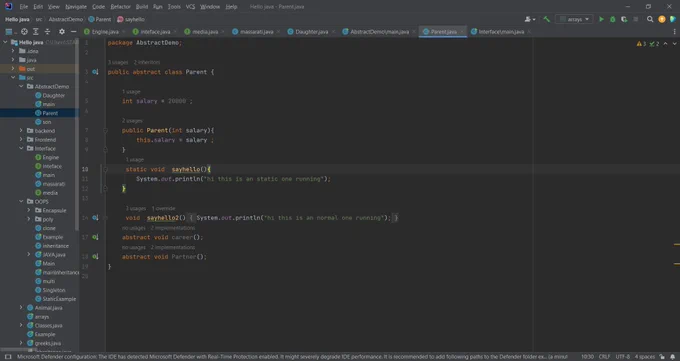Open Search Everywhere magnifier icon
Screen dimensions: 680x361
(x=650, y=19)
